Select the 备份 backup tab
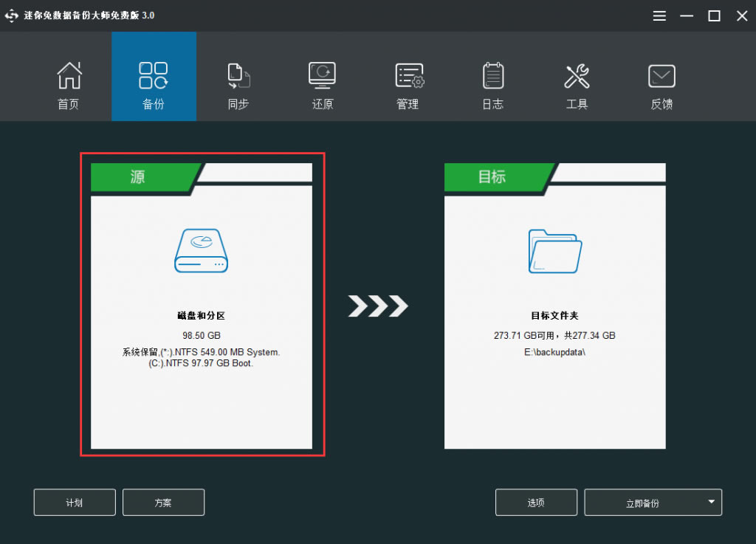 (154, 76)
